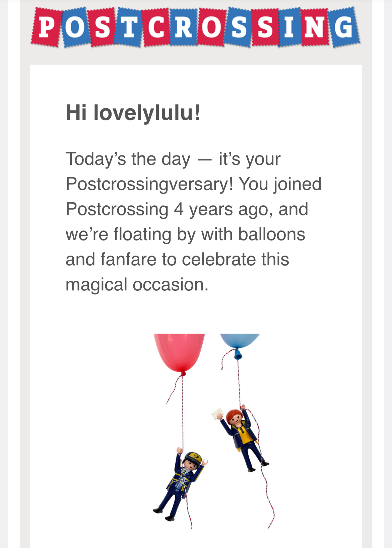This screenshot has width=392, height=548.
Task: Click "Today's the day" opening line
Action: point(128,159)
